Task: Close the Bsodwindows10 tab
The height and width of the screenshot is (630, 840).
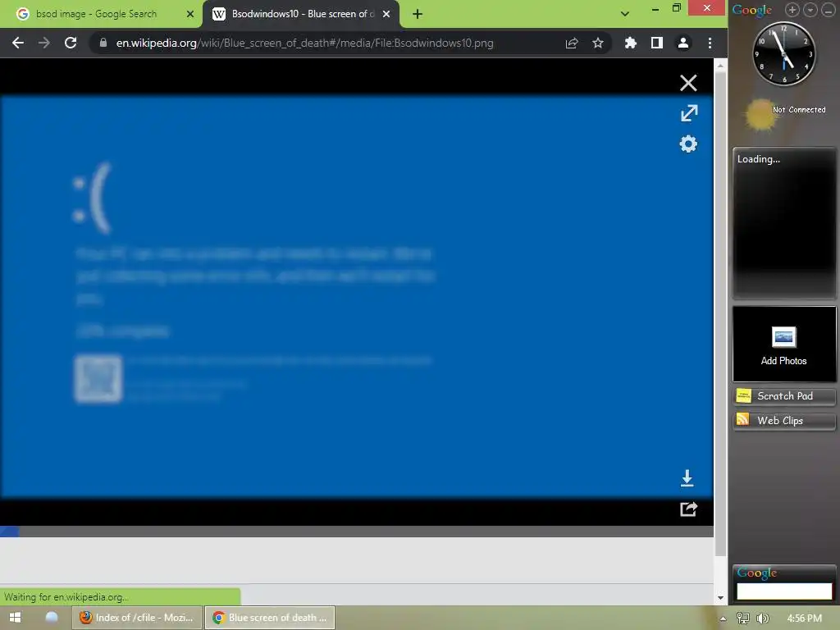Action: (x=386, y=14)
